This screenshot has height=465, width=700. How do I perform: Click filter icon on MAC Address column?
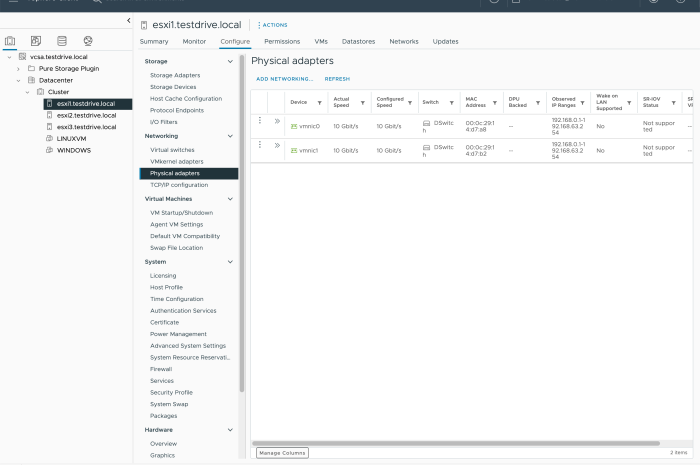(496, 102)
